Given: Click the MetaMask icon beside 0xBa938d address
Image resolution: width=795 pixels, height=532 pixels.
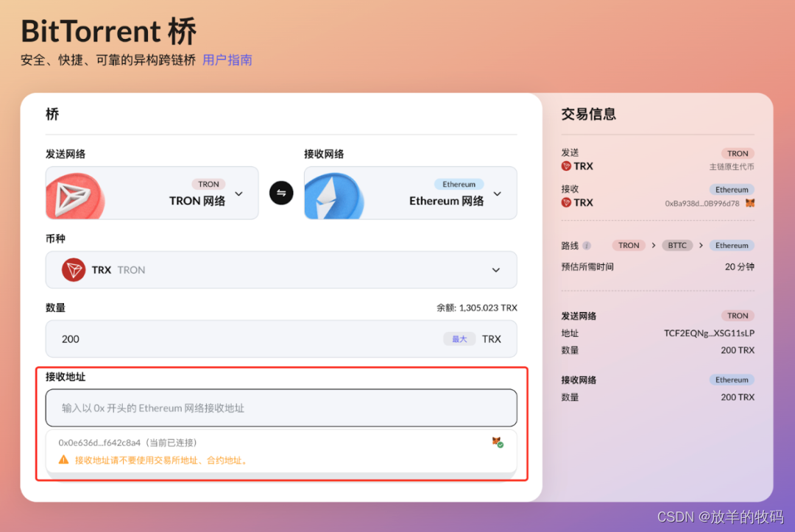Looking at the screenshot, I should 750,203.
